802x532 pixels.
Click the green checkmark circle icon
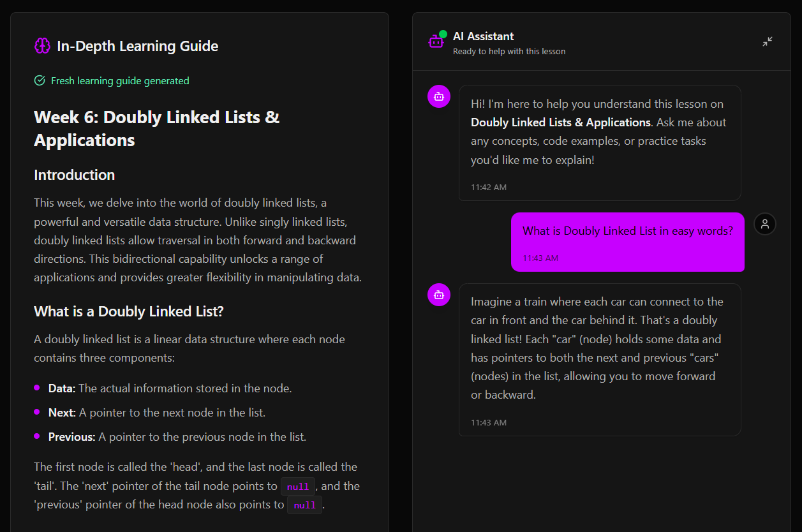point(40,80)
